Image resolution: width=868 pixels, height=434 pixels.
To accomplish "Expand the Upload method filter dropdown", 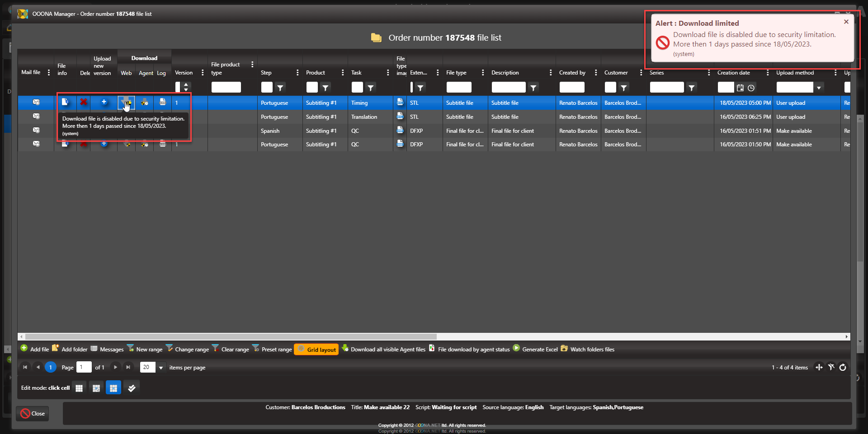I will [819, 88].
